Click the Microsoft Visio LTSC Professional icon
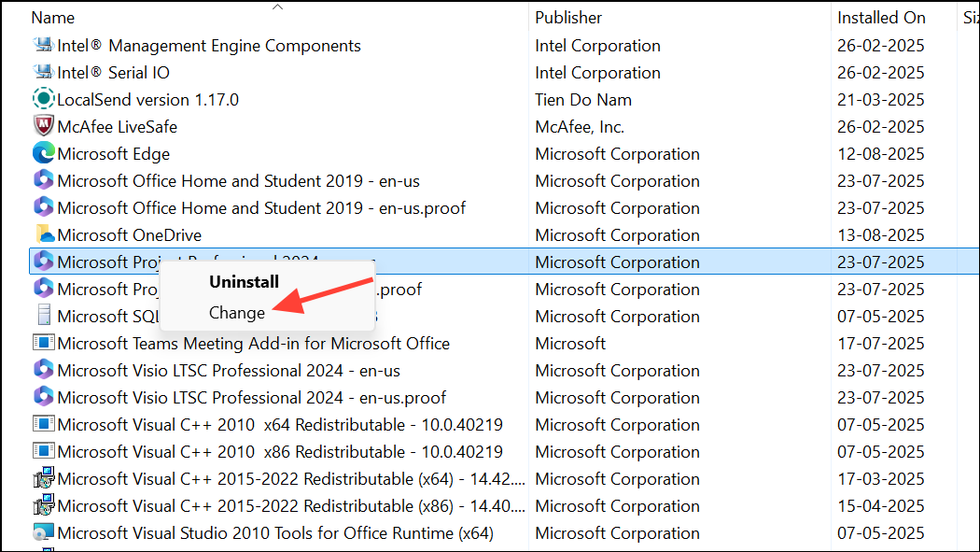This screenshot has width=980, height=552. (42, 370)
